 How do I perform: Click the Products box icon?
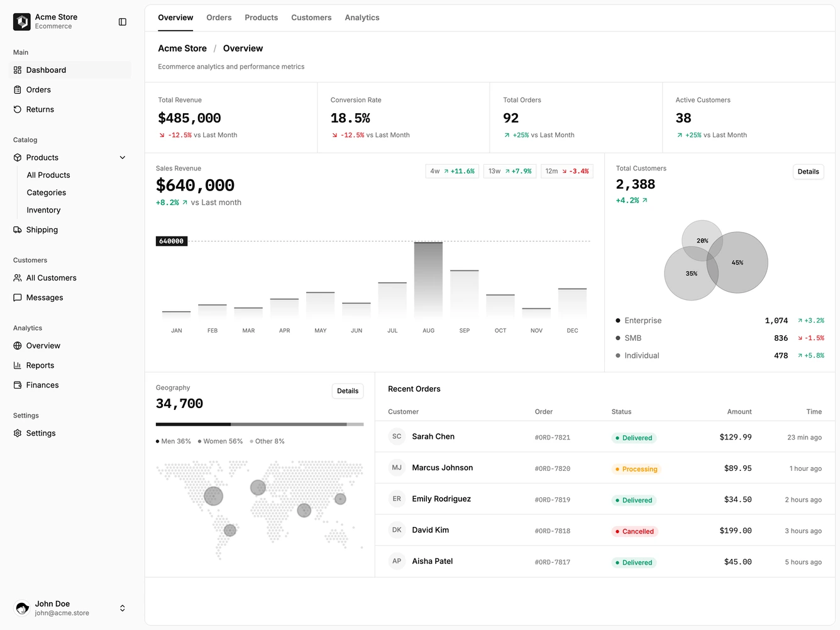18,158
